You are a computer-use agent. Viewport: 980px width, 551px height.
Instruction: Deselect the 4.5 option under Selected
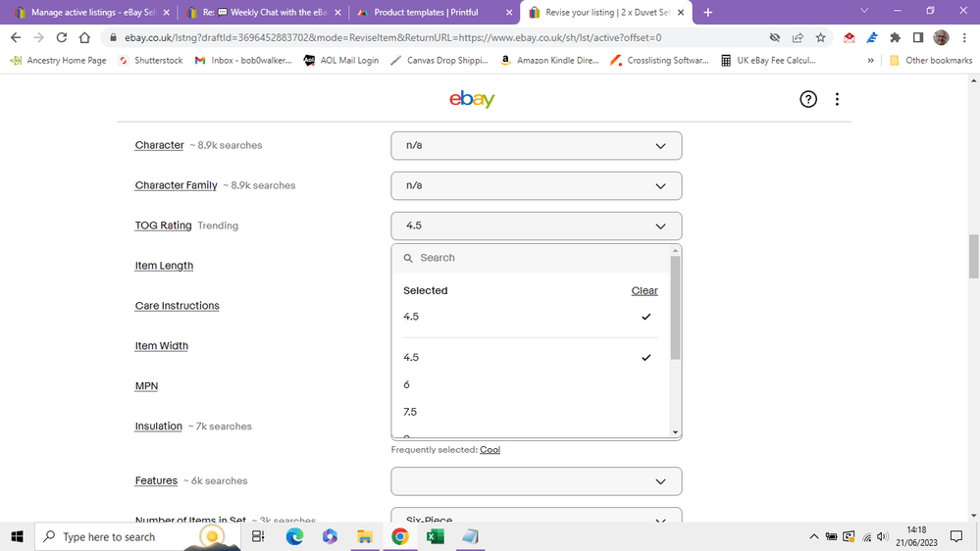pos(530,317)
